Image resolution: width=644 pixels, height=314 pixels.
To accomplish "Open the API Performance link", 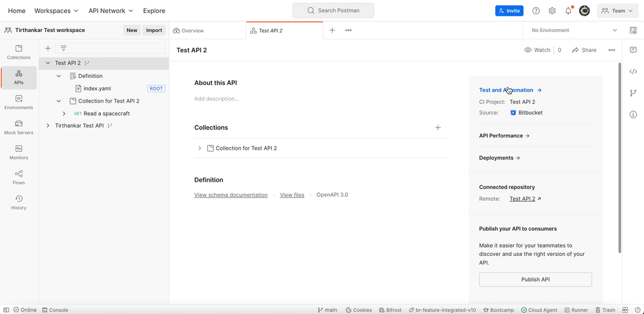I will point(504,135).
